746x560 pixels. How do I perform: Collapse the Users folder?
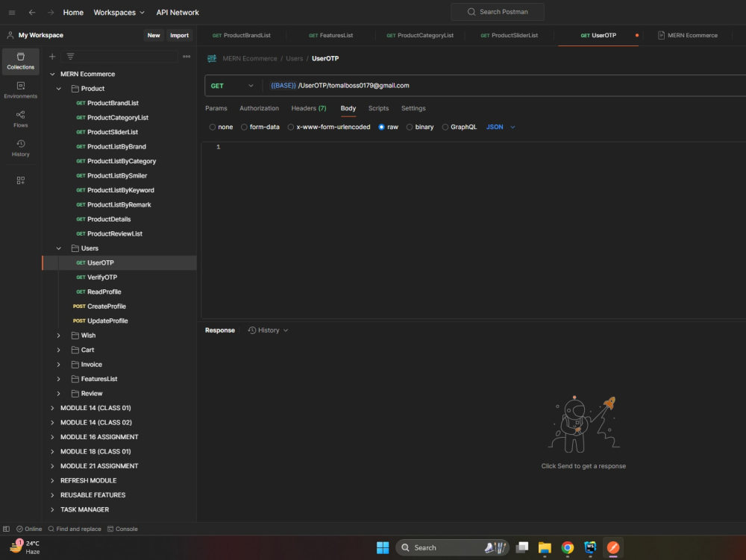click(x=58, y=248)
